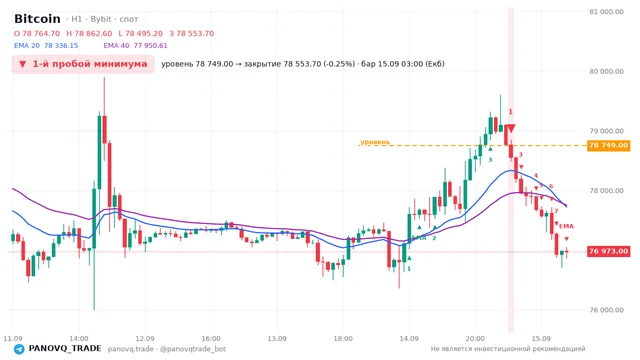
Task: Open the panovq.trade · @panovqtrade_bot link
Action: coord(167,349)
